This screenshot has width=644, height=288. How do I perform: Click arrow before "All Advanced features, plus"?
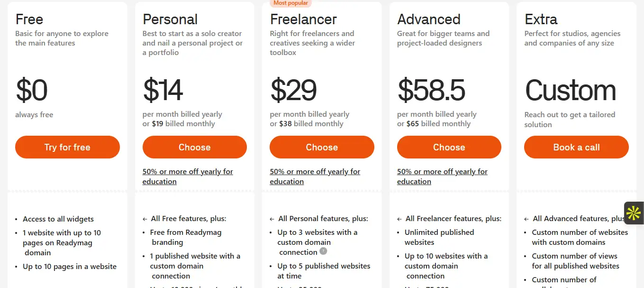(526, 219)
